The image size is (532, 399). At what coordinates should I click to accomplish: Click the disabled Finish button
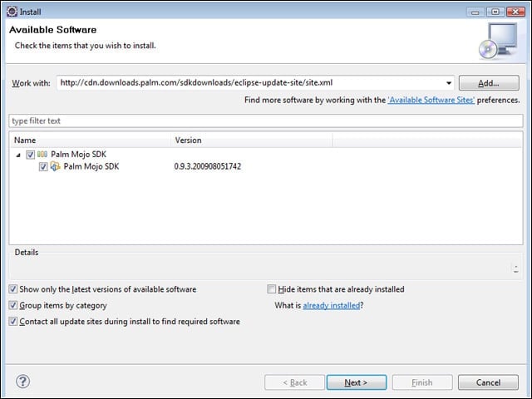coord(422,382)
